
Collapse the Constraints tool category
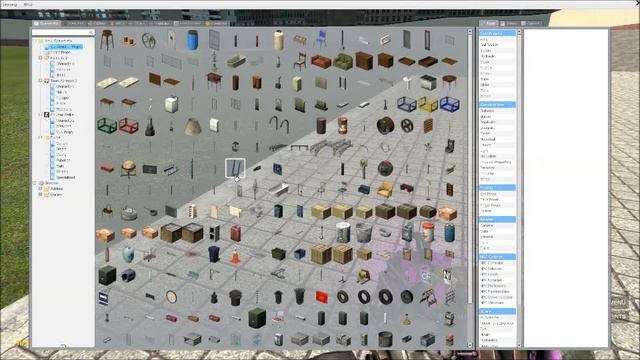(x=497, y=33)
